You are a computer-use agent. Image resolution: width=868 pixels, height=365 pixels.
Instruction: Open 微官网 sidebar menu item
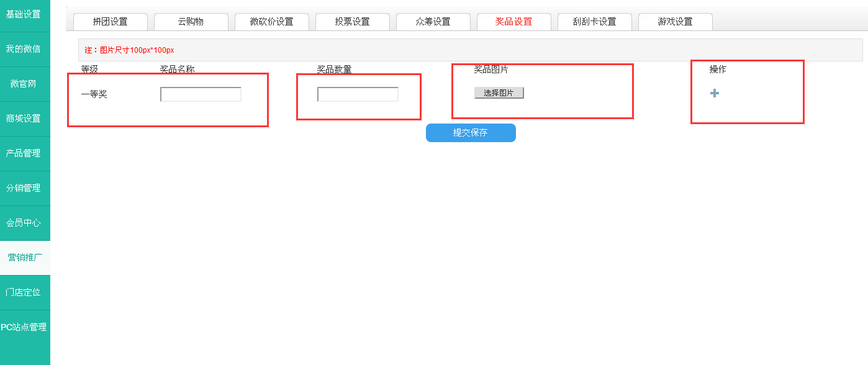tap(25, 84)
